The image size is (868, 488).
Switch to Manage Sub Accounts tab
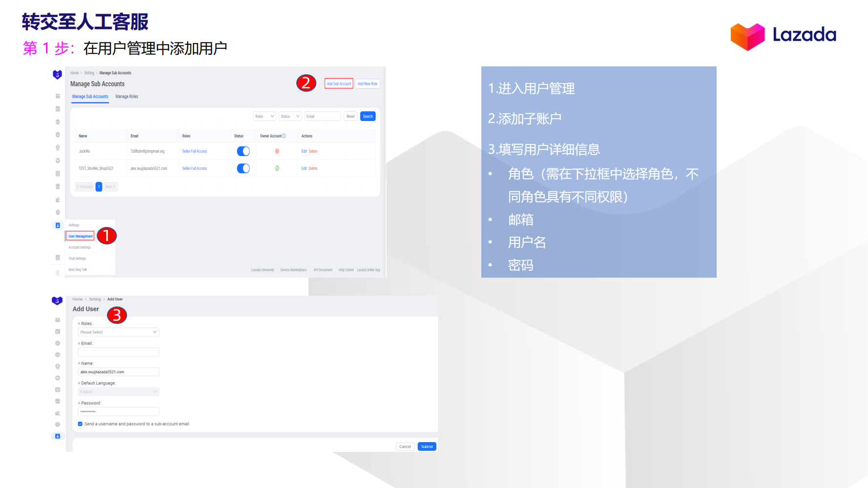coord(90,97)
